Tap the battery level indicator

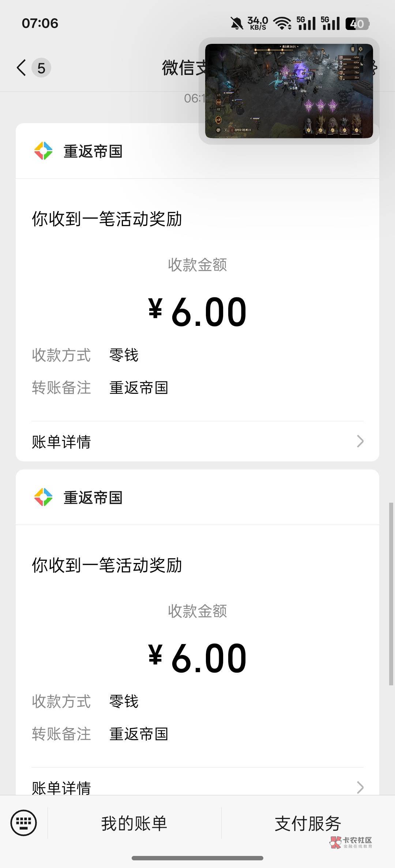(357, 24)
